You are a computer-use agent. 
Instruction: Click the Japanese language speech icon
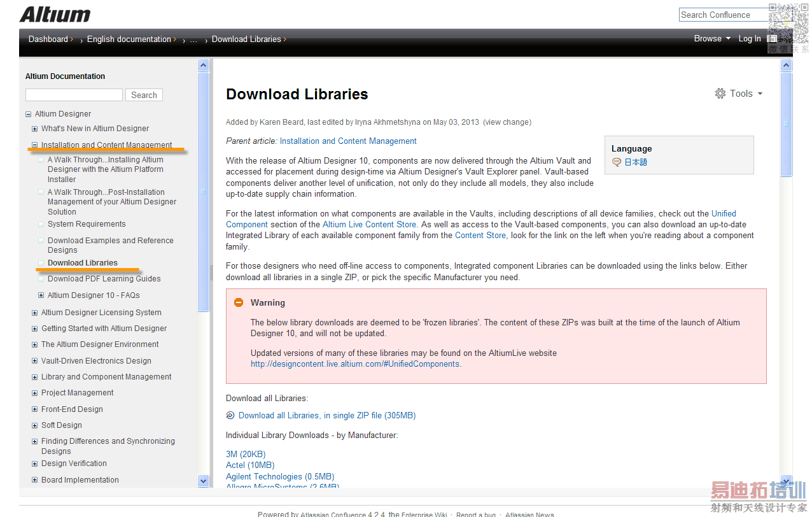pyautogui.click(x=617, y=162)
